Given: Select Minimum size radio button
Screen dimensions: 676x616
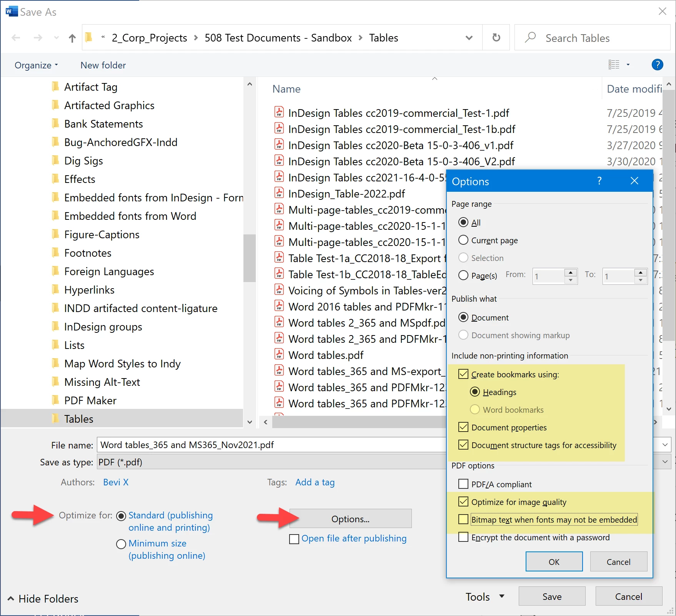Looking at the screenshot, I should [x=121, y=544].
